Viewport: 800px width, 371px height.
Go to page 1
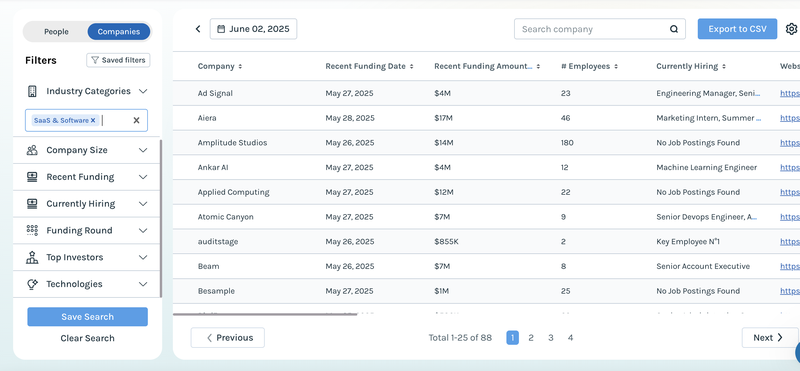[512, 338]
